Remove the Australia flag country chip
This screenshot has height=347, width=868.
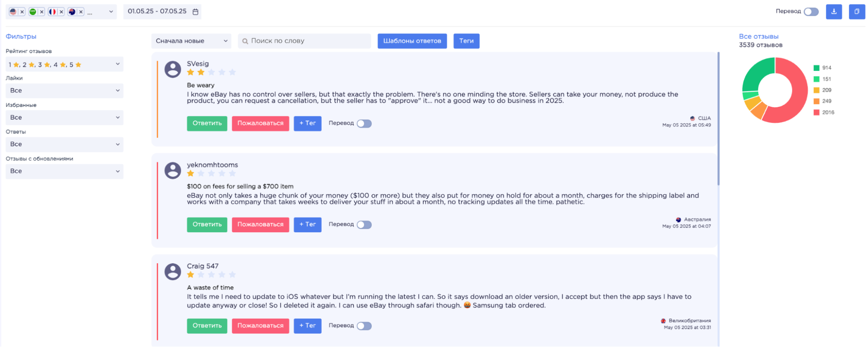click(81, 12)
